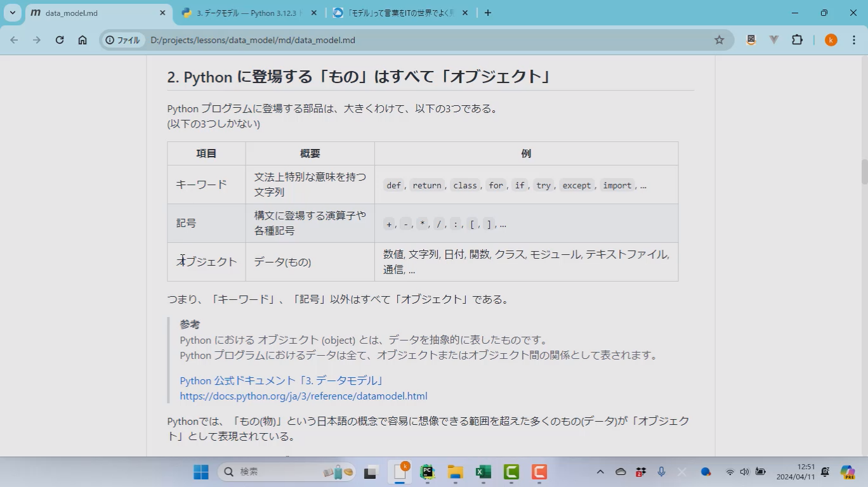Image resolution: width=868 pixels, height=487 pixels.
Task: Open the Python 公式ドキュメント「3. データモデル」link
Action: 281,380
